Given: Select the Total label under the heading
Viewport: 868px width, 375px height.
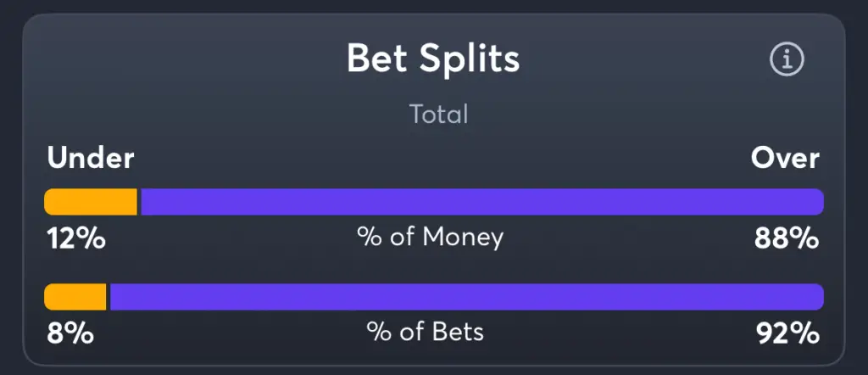Looking at the screenshot, I should point(438,114).
